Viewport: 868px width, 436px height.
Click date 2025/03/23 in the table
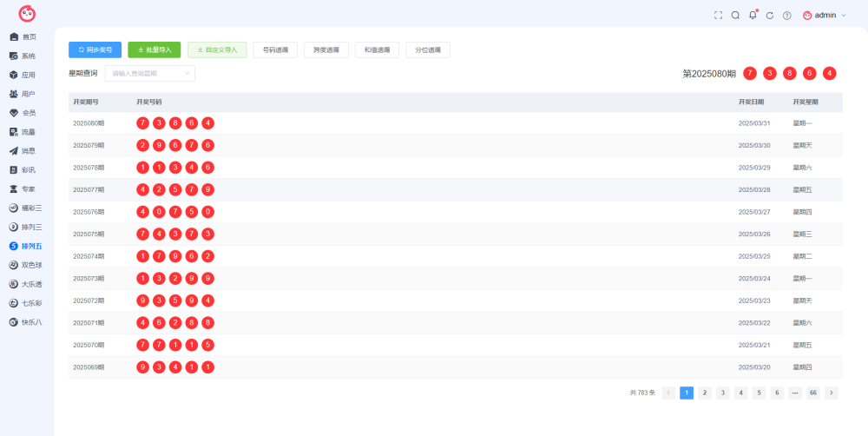coord(754,301)
